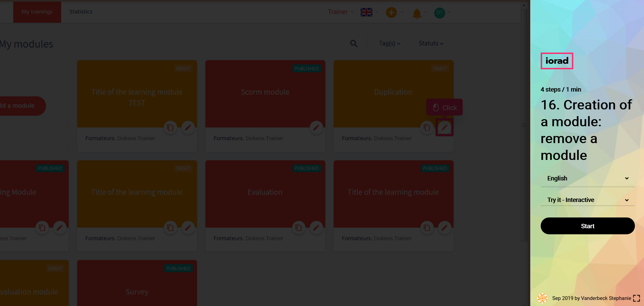Open the Try it - Interactive mode dropdown
The height and width of the screenshot is (306, 644).
click(x=587, y=200)
